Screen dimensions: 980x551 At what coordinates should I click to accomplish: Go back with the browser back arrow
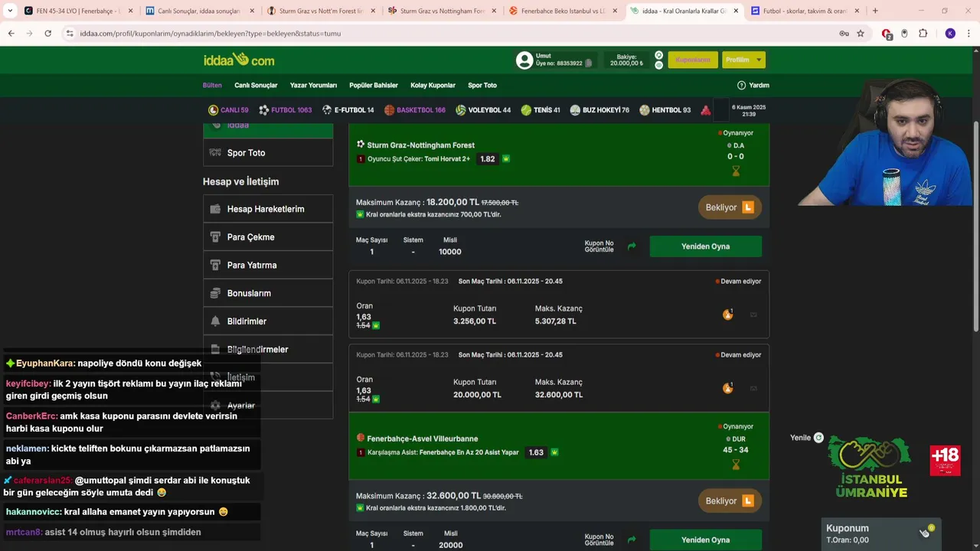pyautogui.click(x=11, y=34)
